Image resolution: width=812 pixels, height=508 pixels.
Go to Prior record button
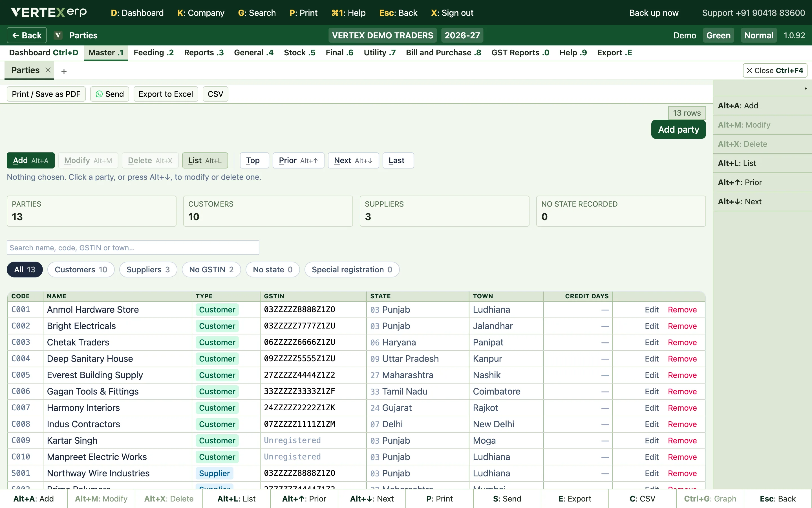(298, 161)
